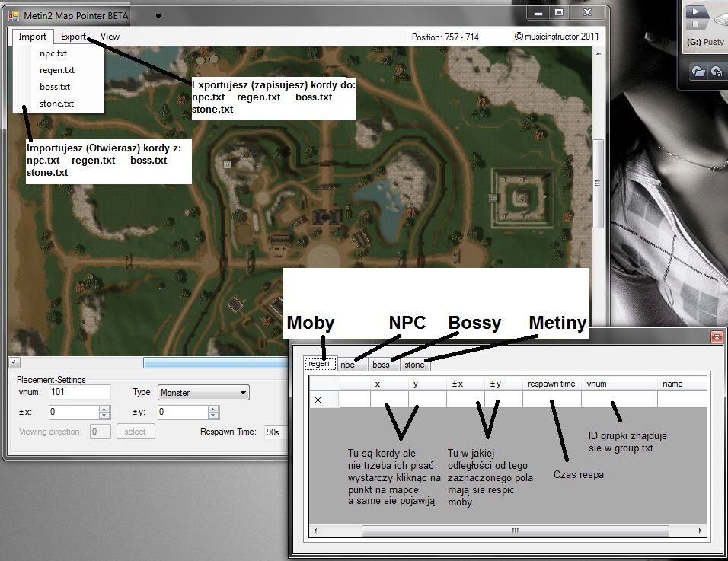
Task: Switch to the regen tab
Action: point(320,363)
